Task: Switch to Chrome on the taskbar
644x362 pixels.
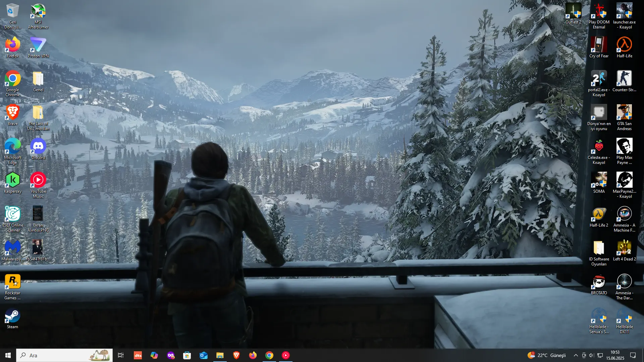Action: pos(269,355)
